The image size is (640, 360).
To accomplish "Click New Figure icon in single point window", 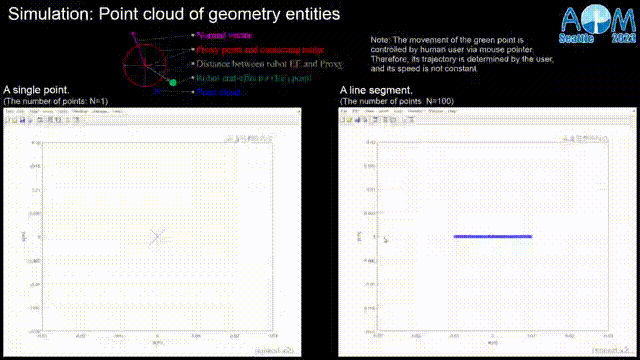I will point(9,120).
